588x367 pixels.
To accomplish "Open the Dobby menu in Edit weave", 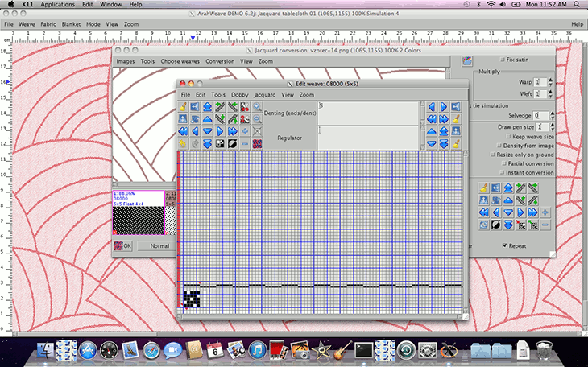I will (239, 95).
